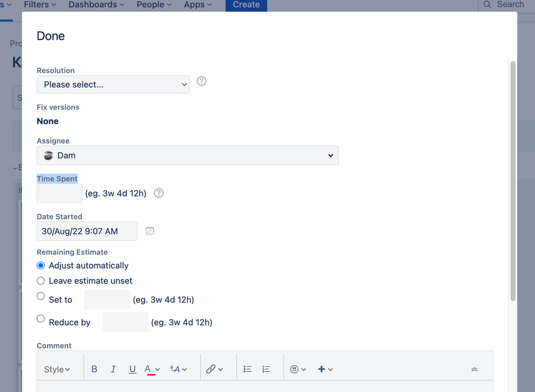535x392 pixels.
Task: Open the Apps menu
Action: 198,5
